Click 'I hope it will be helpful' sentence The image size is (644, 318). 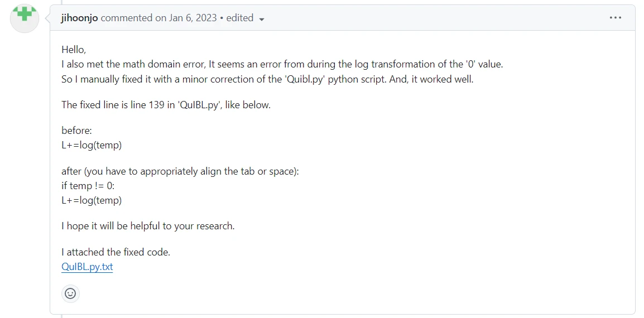coord(148,226)
